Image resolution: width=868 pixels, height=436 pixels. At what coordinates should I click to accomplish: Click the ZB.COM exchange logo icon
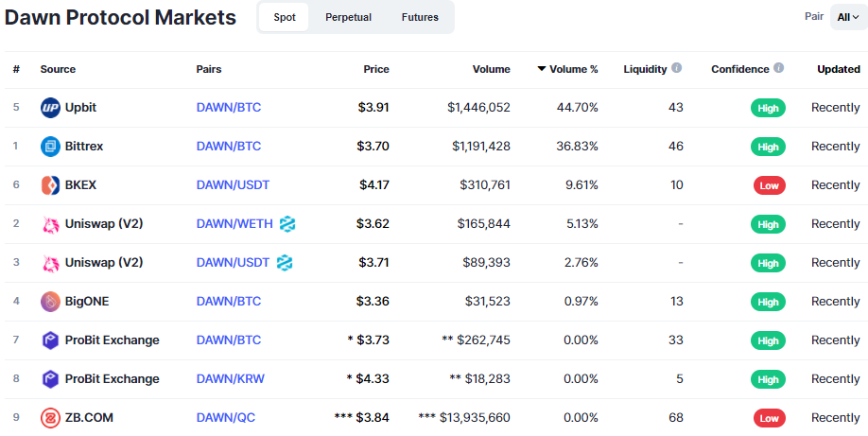[50, 418]
